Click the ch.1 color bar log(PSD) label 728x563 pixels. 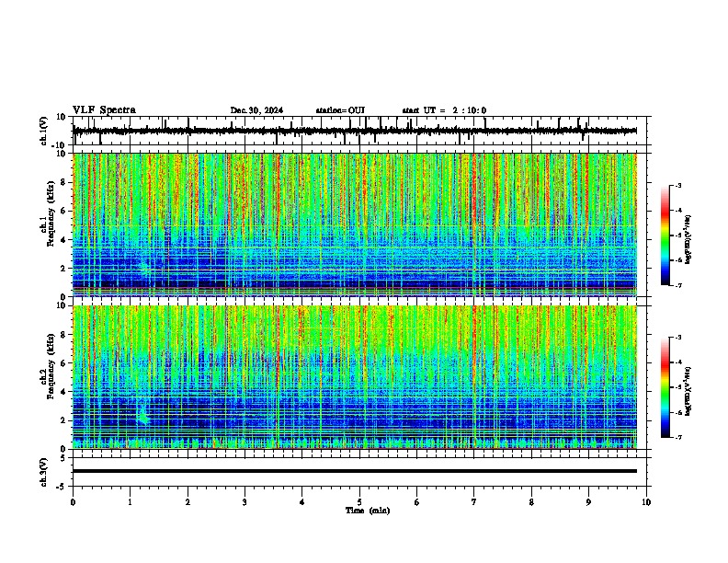(x=688, y=240)
